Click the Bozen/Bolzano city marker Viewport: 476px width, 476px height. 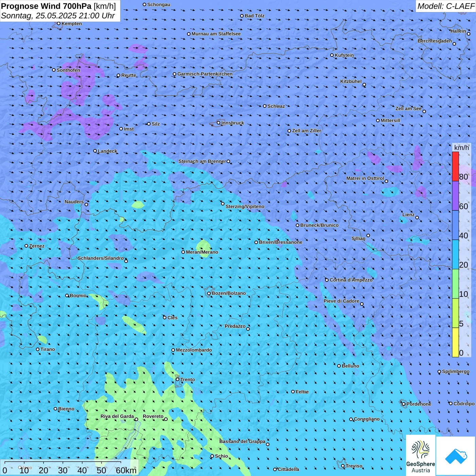209,293
